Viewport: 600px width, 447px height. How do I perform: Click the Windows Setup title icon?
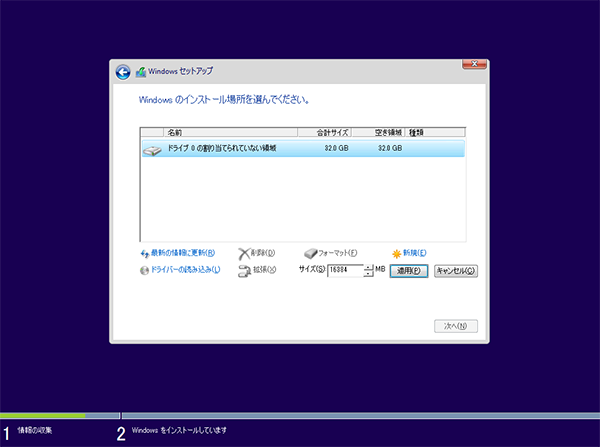141,72
